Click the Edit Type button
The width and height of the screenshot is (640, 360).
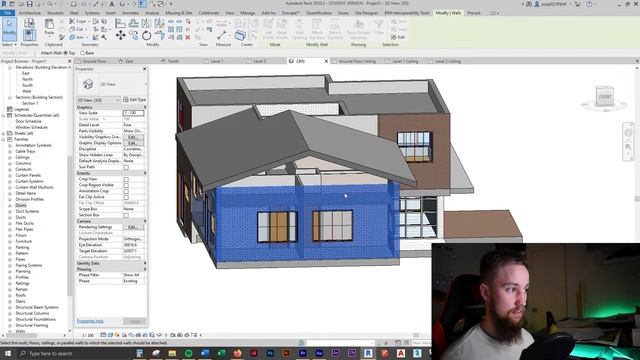click(x=134, y=100)
